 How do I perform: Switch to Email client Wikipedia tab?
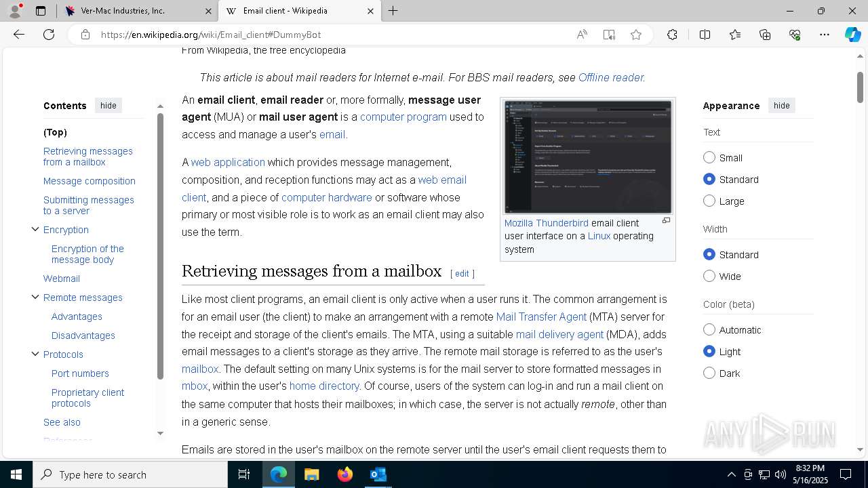298,11
